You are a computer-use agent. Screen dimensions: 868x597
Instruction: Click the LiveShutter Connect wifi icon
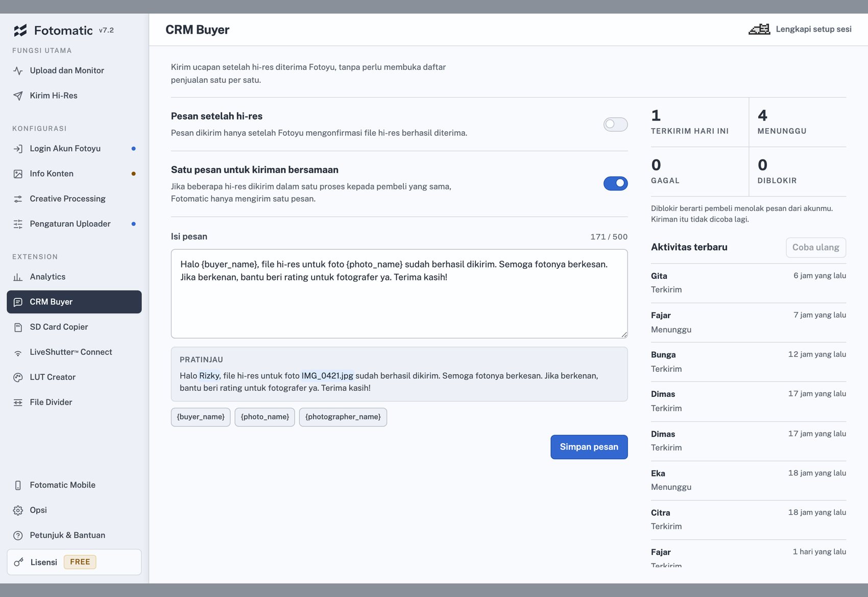point(18,352)
